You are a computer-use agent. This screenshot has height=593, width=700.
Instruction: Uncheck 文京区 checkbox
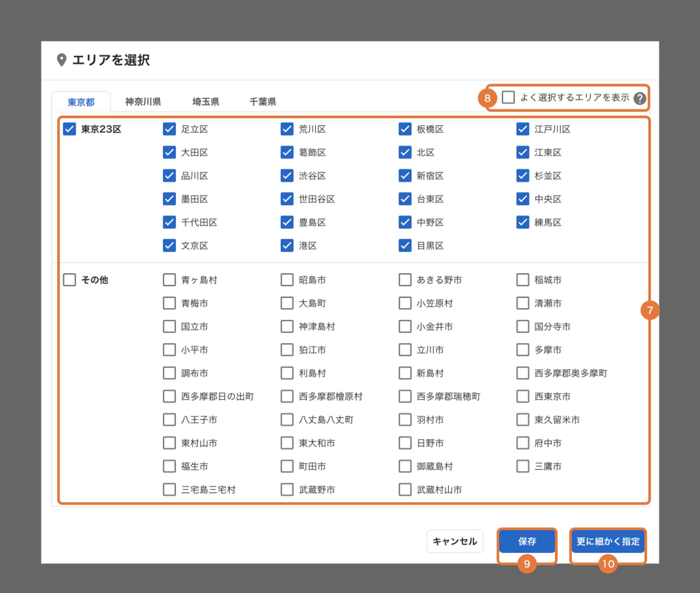pyautogui.click(x=169, y=246)
